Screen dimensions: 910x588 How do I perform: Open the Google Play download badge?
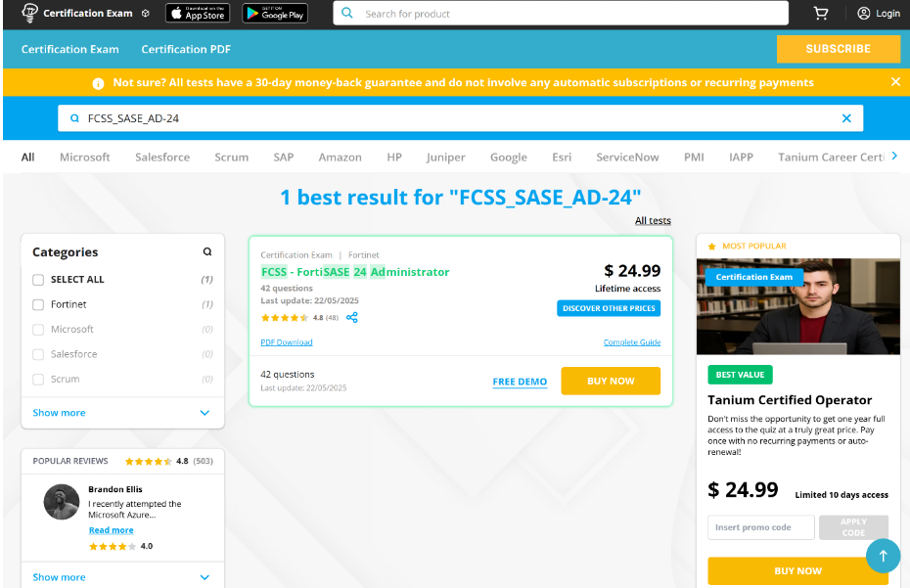point(275,13)
